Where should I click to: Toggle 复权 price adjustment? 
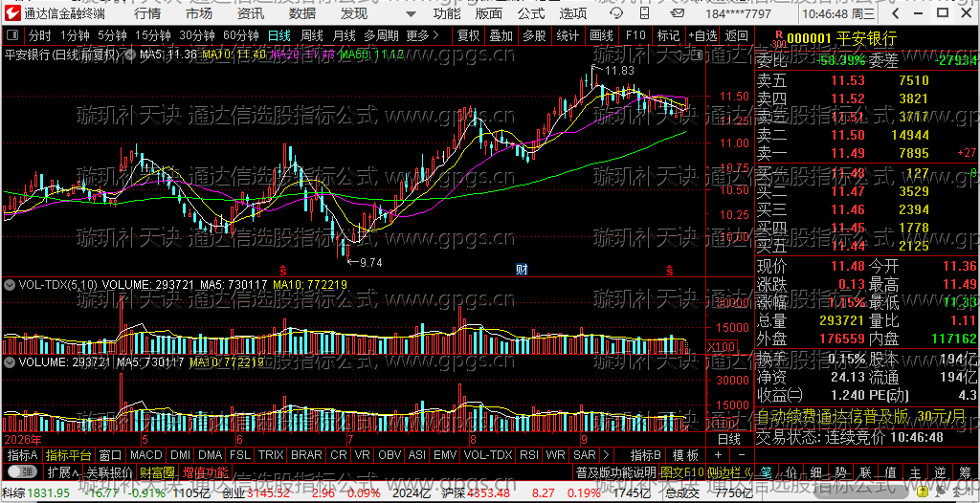[469, 35]
